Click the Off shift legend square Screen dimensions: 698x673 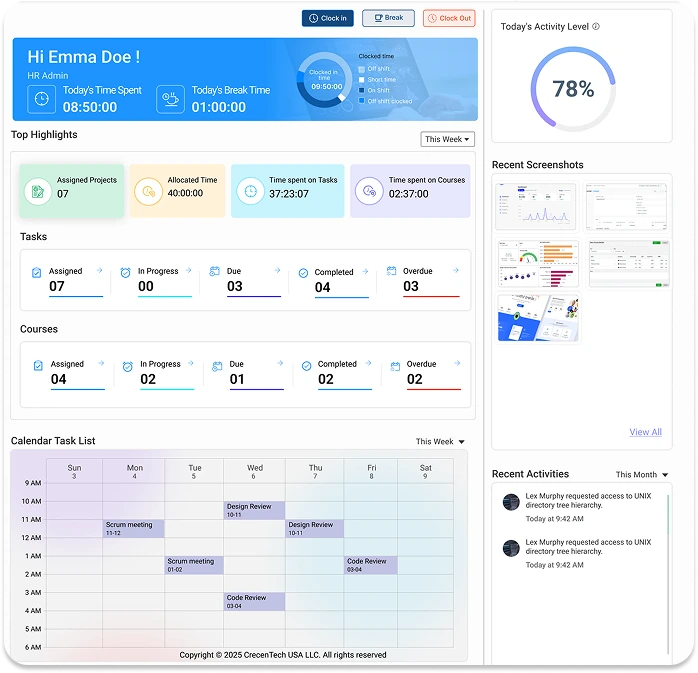[362, 68]
